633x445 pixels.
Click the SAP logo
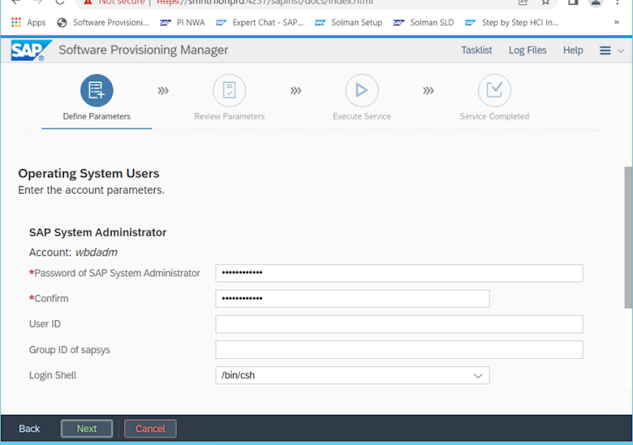(x=31, y=50)
